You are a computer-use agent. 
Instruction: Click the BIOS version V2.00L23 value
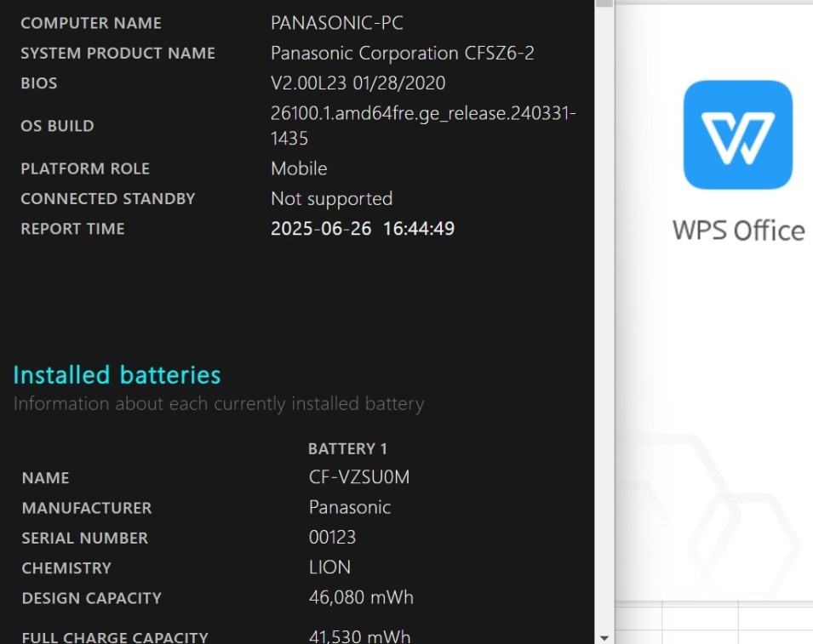click(x=358, y=83)
